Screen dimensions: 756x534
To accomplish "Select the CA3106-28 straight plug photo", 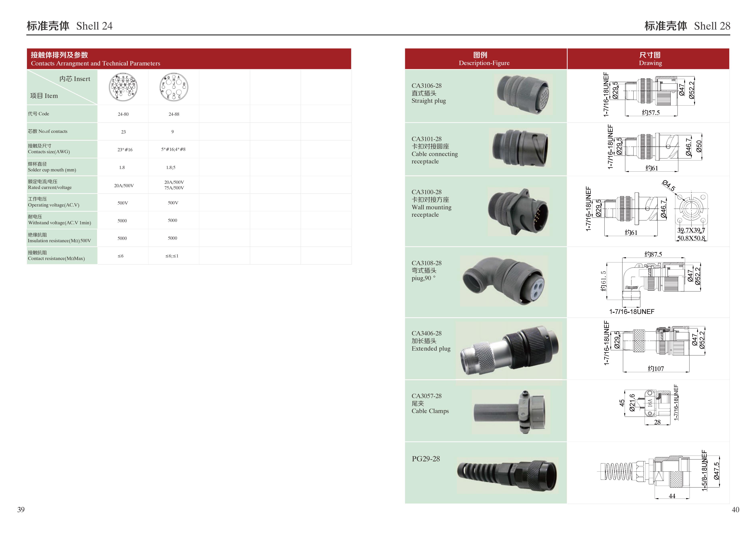I will point(523,95).
